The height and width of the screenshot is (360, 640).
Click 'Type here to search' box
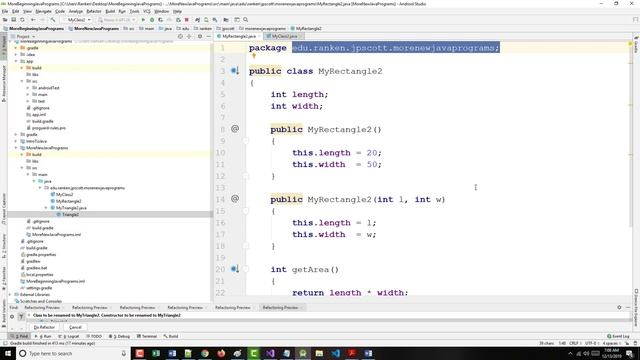coord(73,353)
